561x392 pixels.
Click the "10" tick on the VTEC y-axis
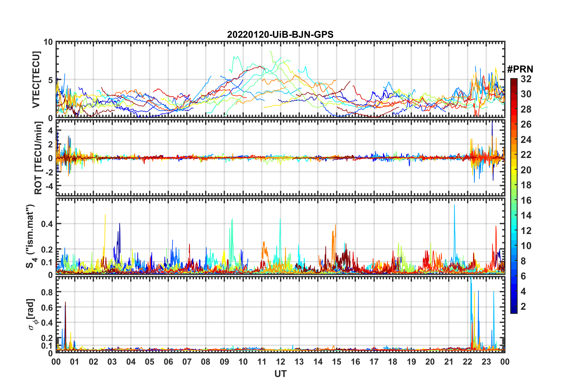click(48, 42)
